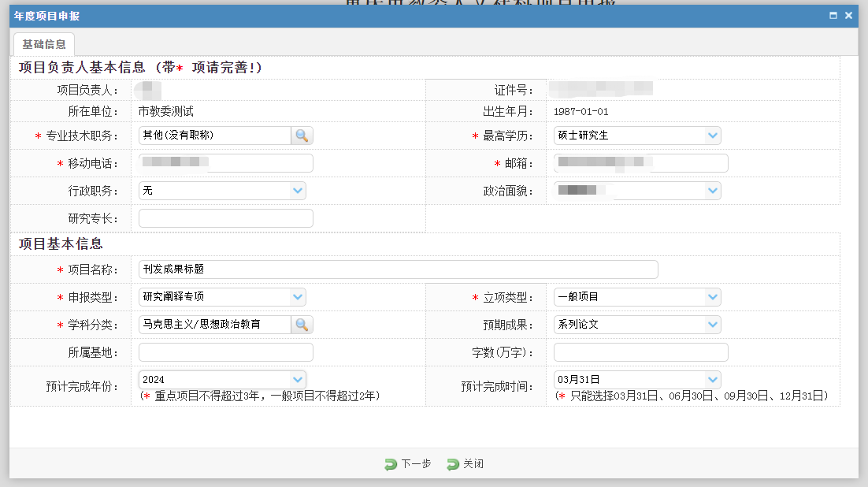Switch to the 基础信息 tab
Image resolution: width=868 pixels, height=487 pixels.
coord(44,44)
